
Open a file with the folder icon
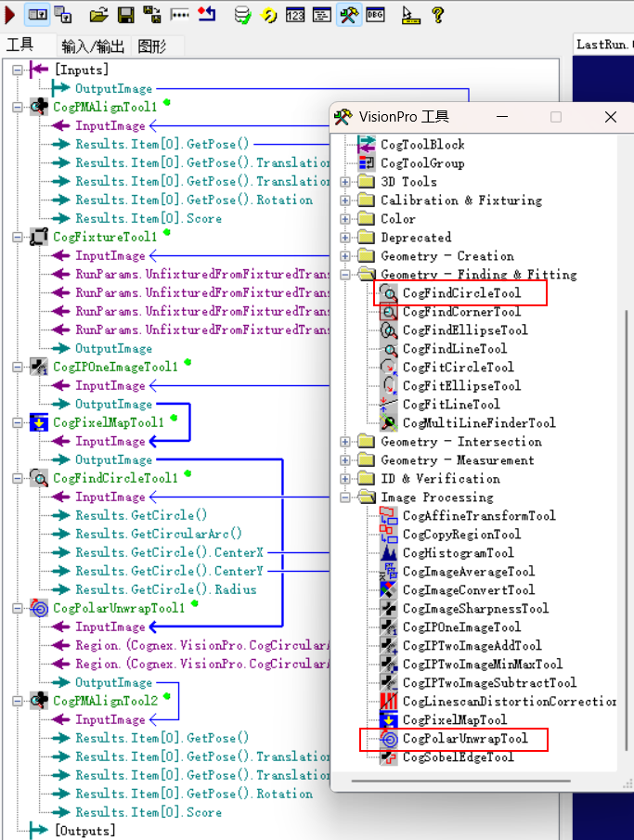[x=98, y=15]
